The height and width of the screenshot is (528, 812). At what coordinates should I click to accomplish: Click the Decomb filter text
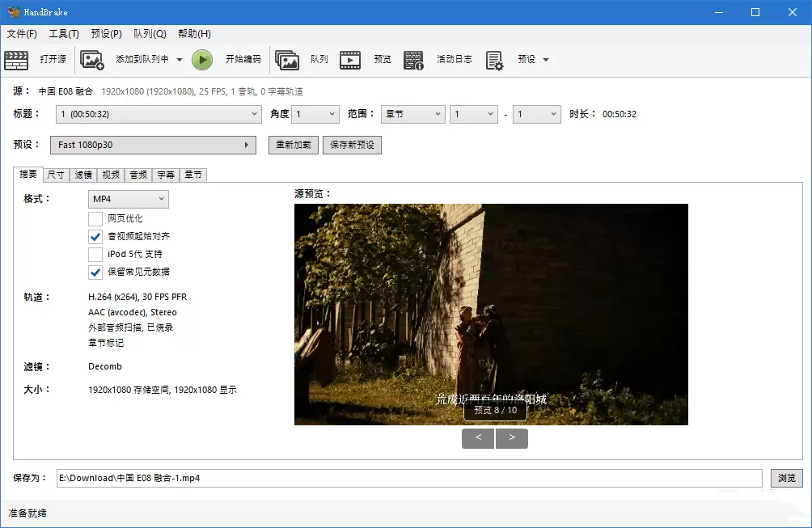(105, 366)
